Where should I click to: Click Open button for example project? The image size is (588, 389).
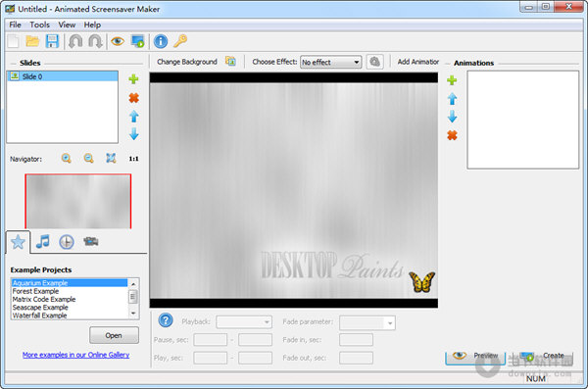click(x=114, y=335)
